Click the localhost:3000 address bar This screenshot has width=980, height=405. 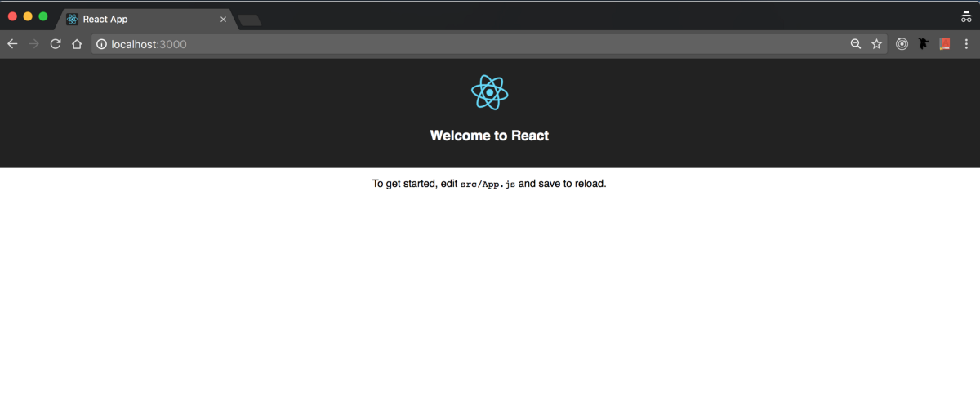coord(488,44)
